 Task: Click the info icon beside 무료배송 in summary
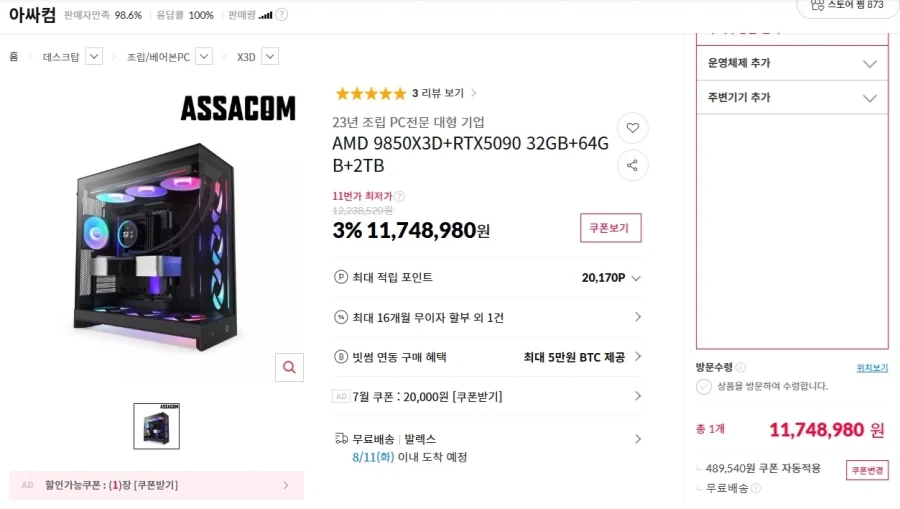(756, 488)
